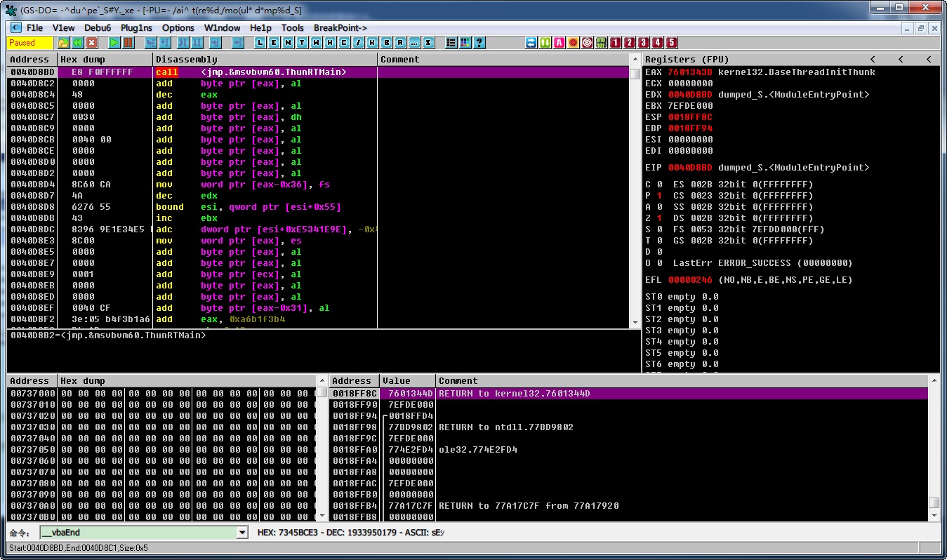The width and height of the screenshot is (947, 560).
Task: Click the debugging options list icon
Action: pyautogui.click(x=451, y=43)
